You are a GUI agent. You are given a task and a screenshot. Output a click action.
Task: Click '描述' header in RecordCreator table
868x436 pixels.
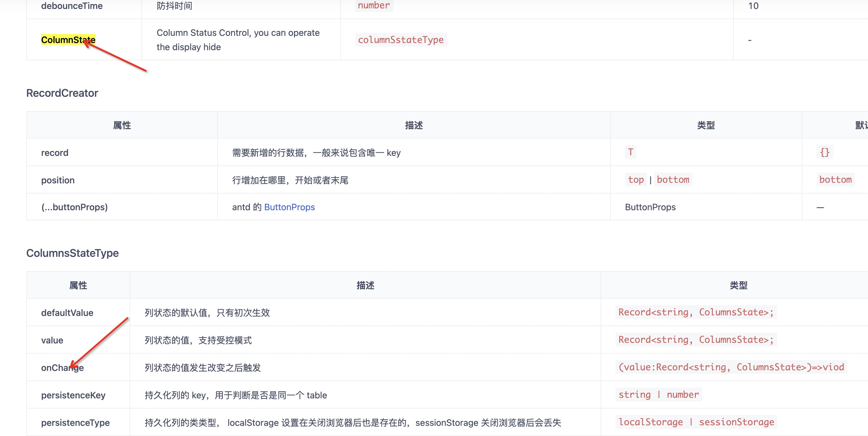click(x=414, y=125)
